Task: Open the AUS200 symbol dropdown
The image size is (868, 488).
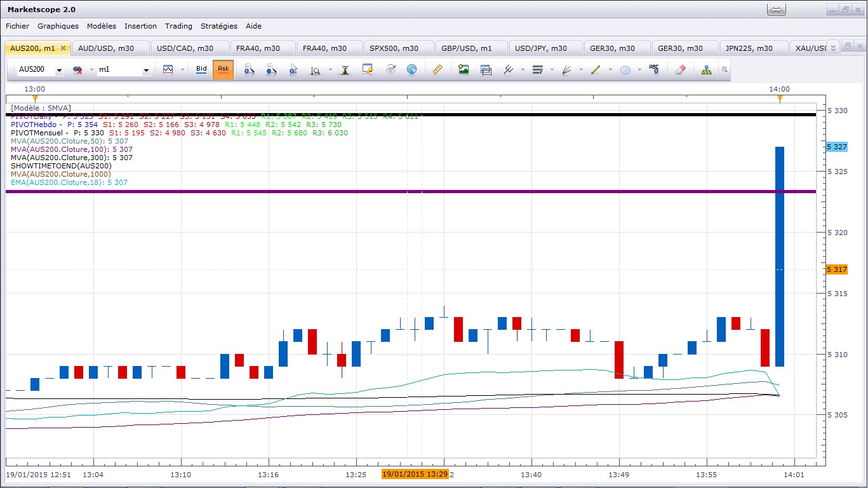Action: tap(59, 71)
